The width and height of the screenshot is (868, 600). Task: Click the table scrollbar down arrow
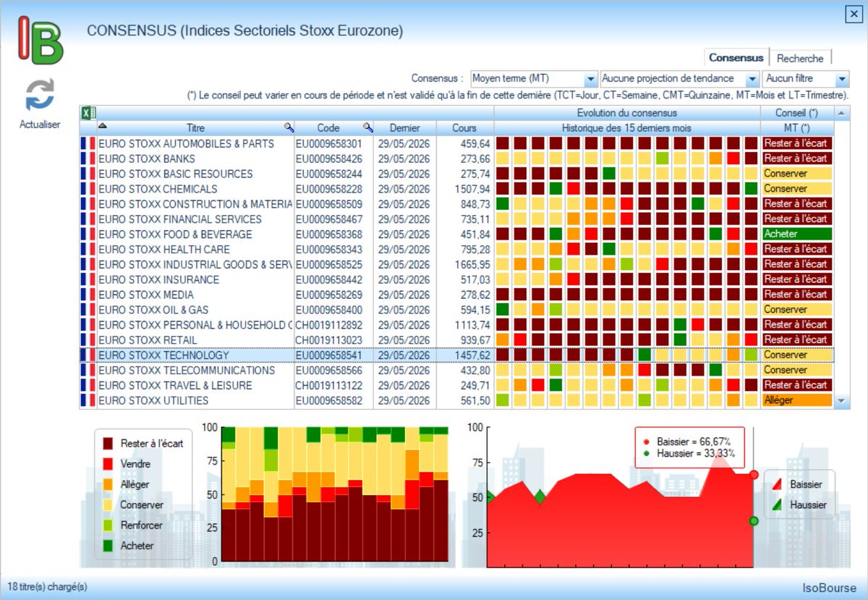coord(841,400)
